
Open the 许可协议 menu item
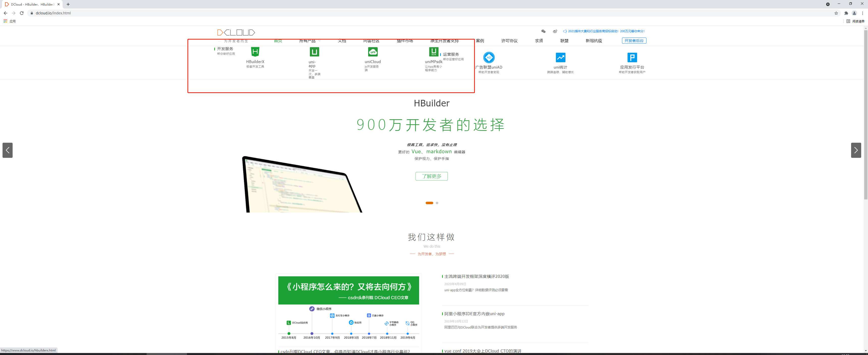click(x=509, y=41)
